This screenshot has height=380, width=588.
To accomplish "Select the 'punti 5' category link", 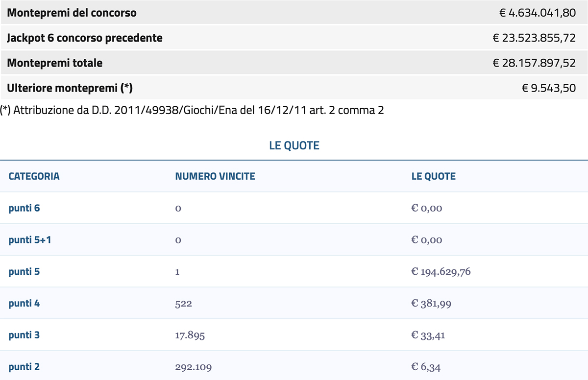I will [x=24, y=272].
